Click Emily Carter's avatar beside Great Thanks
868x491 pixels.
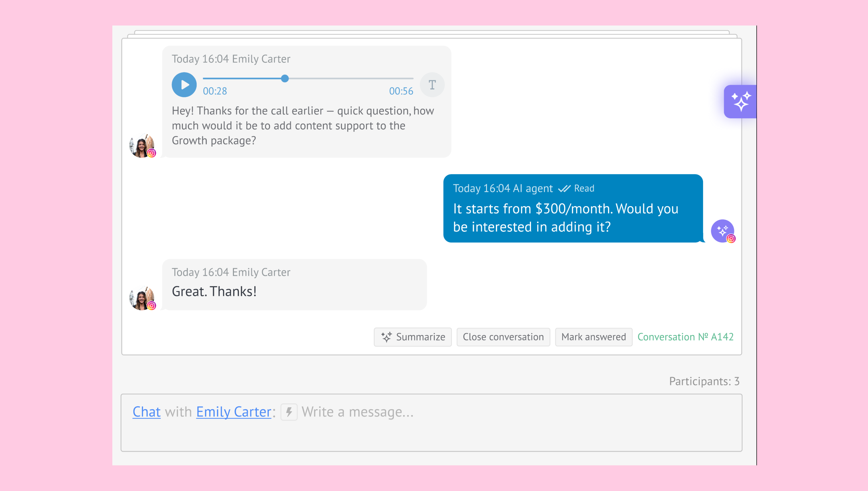click(142, 298)
